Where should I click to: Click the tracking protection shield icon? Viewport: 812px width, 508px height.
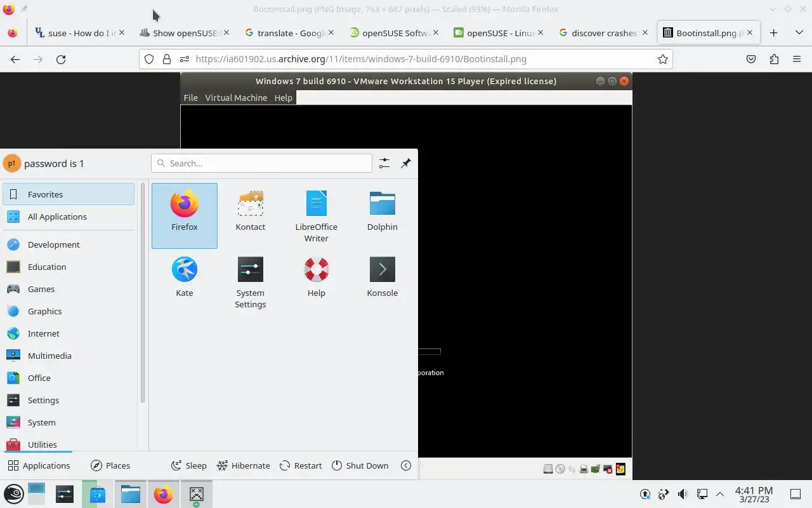pyautogui.click(x=149, y=59)
